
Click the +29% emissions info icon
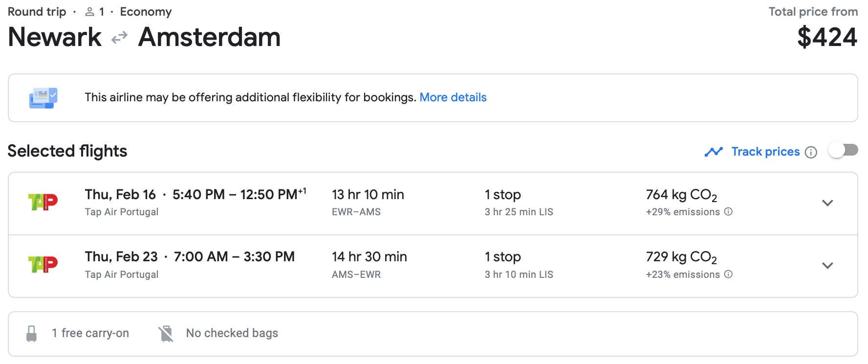point(728,211)
